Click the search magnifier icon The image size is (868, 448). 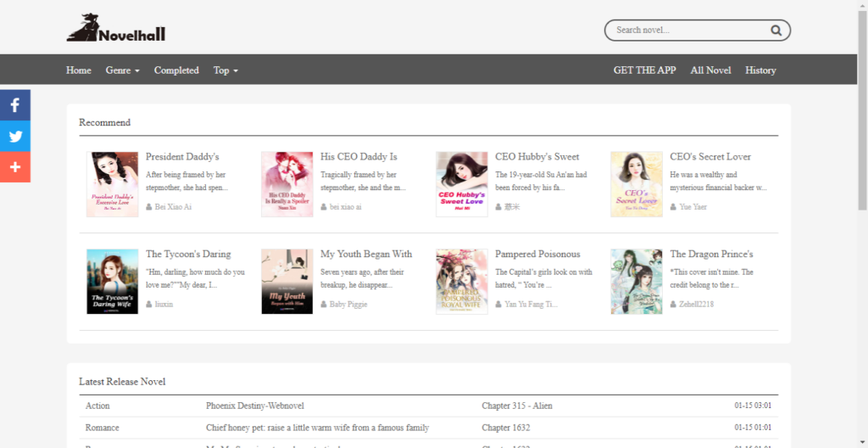pos(776,30)
